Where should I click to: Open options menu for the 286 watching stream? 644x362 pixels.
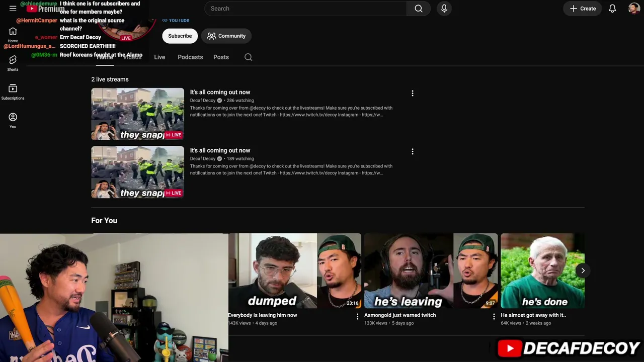click(413, 94)
